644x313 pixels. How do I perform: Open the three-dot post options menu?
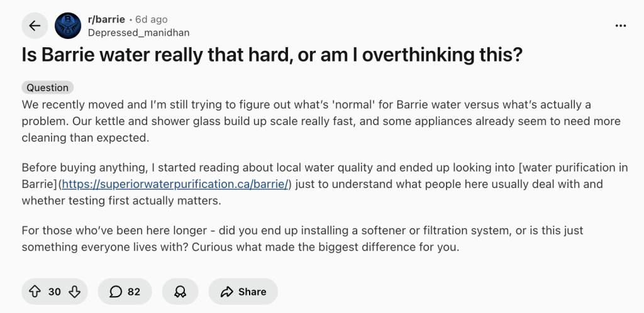coord(621,26)
